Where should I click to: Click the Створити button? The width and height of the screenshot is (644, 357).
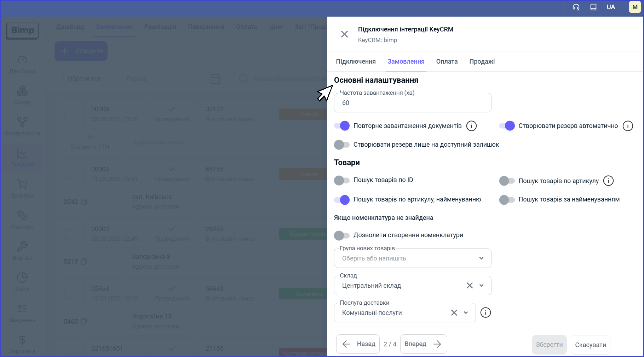pos(81,51)
